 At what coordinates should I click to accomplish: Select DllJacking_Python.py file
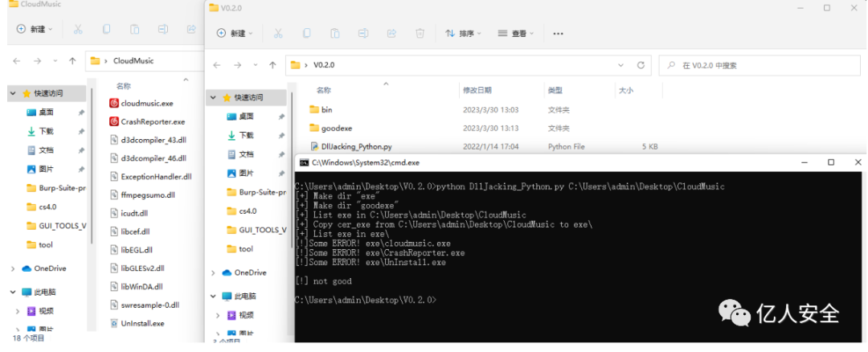click(351, 146)
